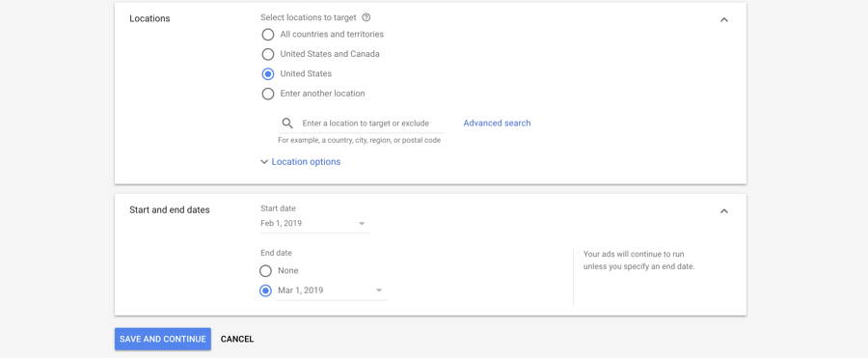Click the Start date dropdown arrow
Image resolution: width=868 pixels, height=358 pixels.
tap(362, 224)
